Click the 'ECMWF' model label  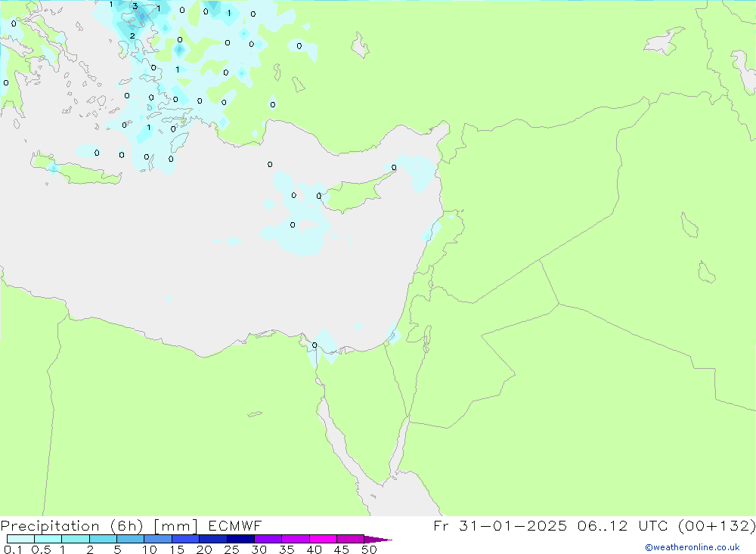(235, 526)
